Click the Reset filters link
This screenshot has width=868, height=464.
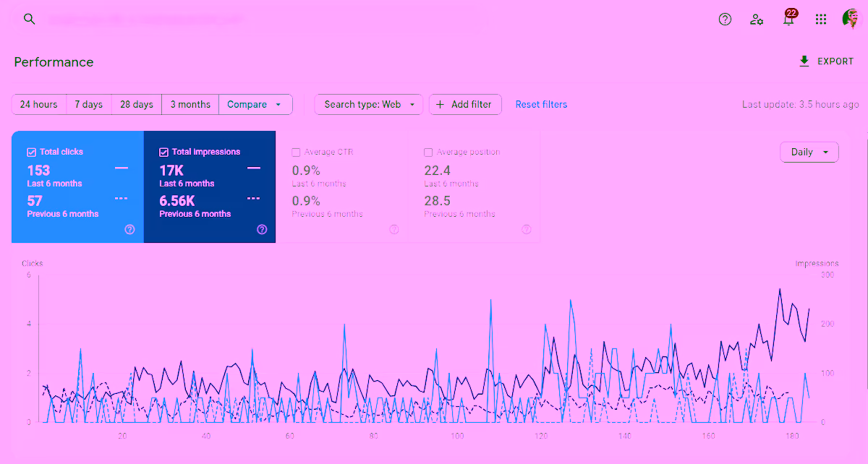pyautogui.click(x=541, y=105)
